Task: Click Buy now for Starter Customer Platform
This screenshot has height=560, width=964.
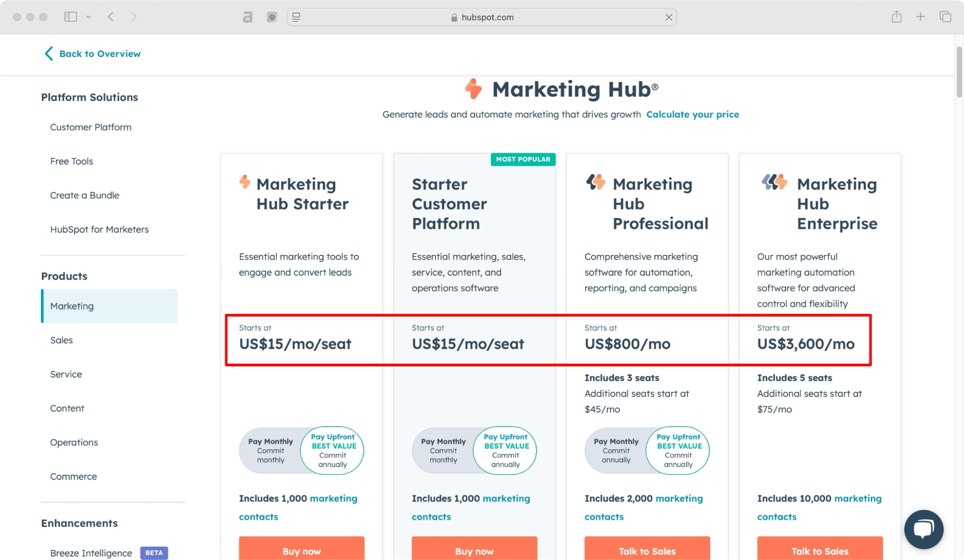Action: (475, 549)
